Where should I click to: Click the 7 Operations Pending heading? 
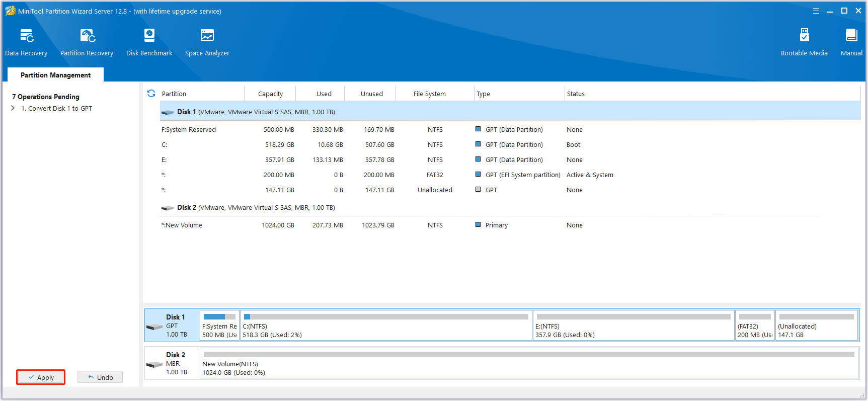click(46, 97)
